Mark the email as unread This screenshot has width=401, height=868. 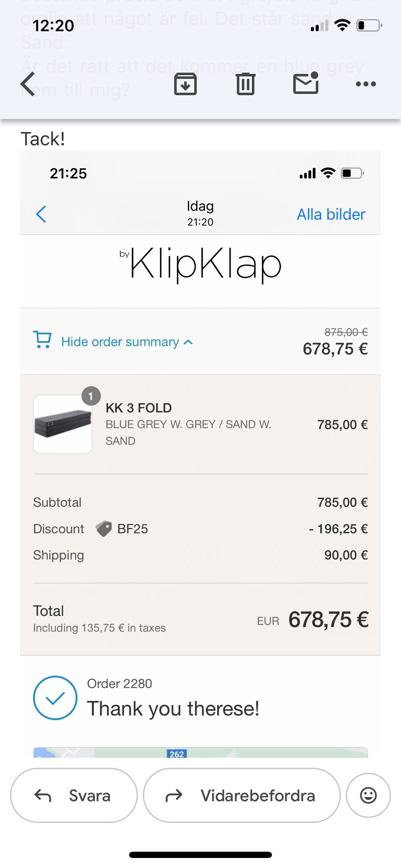306,83
